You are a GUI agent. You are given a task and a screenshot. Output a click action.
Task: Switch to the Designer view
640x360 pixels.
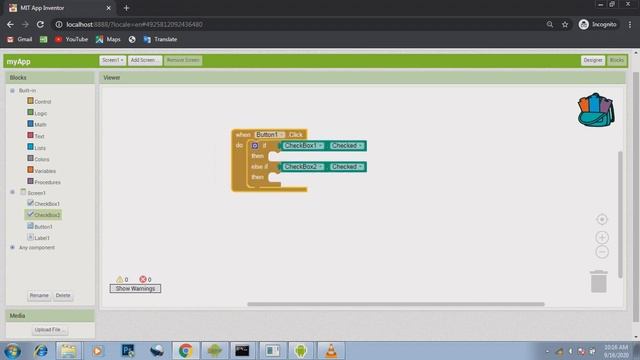point(593,60)
